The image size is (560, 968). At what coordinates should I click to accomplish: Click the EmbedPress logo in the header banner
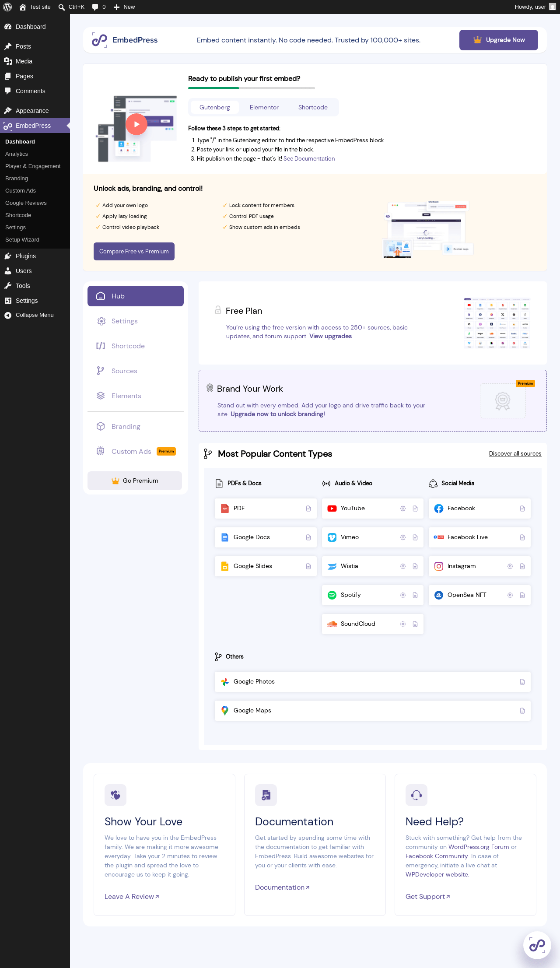(x=125, y=40)
